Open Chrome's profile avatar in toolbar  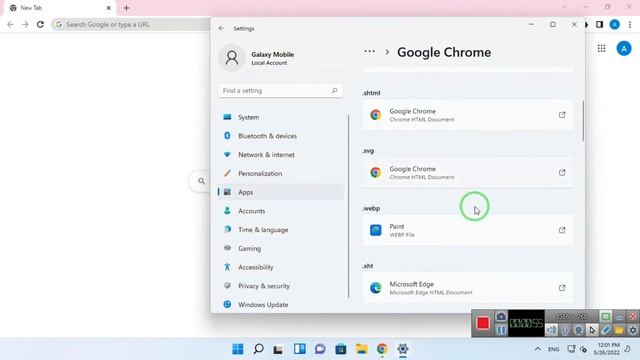(615, 24)
